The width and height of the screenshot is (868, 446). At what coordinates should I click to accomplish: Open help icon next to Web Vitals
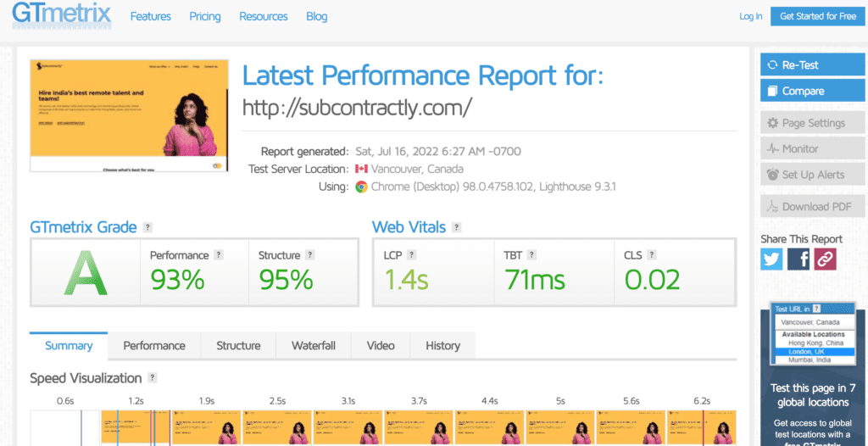coord(457,227)
